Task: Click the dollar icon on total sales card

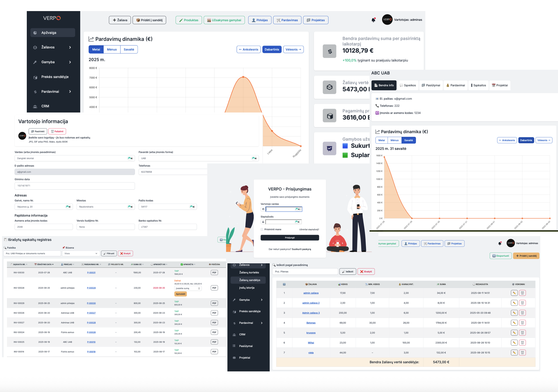Action: [x=329, y=51]
